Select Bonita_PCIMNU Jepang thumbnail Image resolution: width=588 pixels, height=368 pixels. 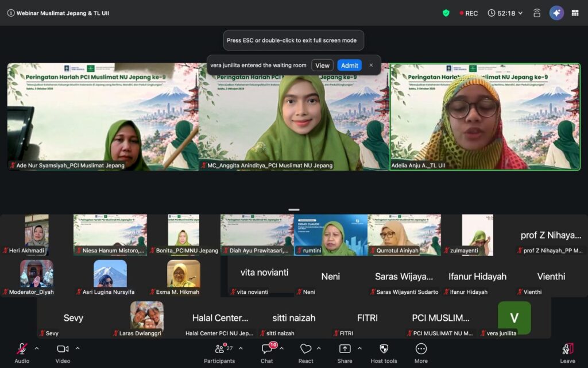(x=184, y=235)
